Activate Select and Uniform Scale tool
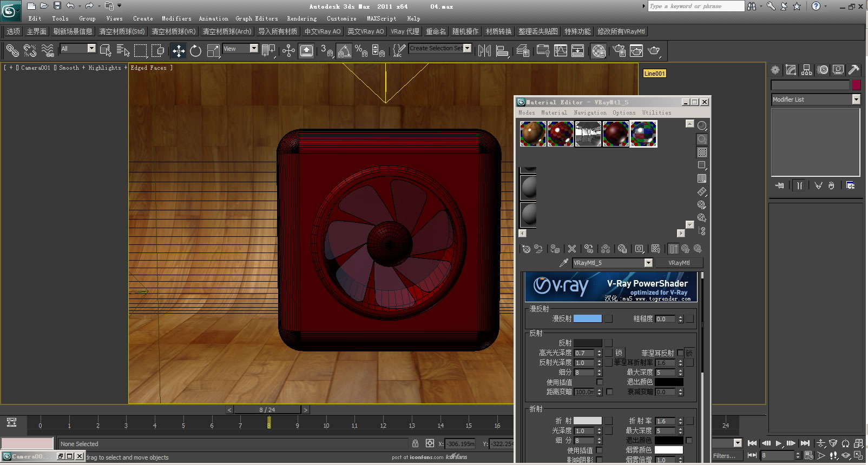Screen dimensions: 868x465 pos(214,51)
